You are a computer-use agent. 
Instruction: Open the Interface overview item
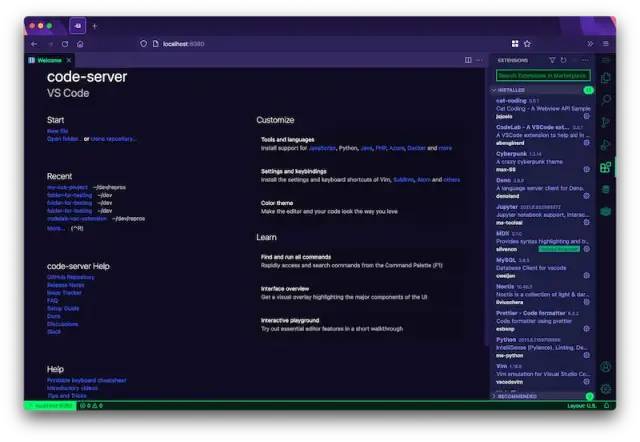point(361,293)
